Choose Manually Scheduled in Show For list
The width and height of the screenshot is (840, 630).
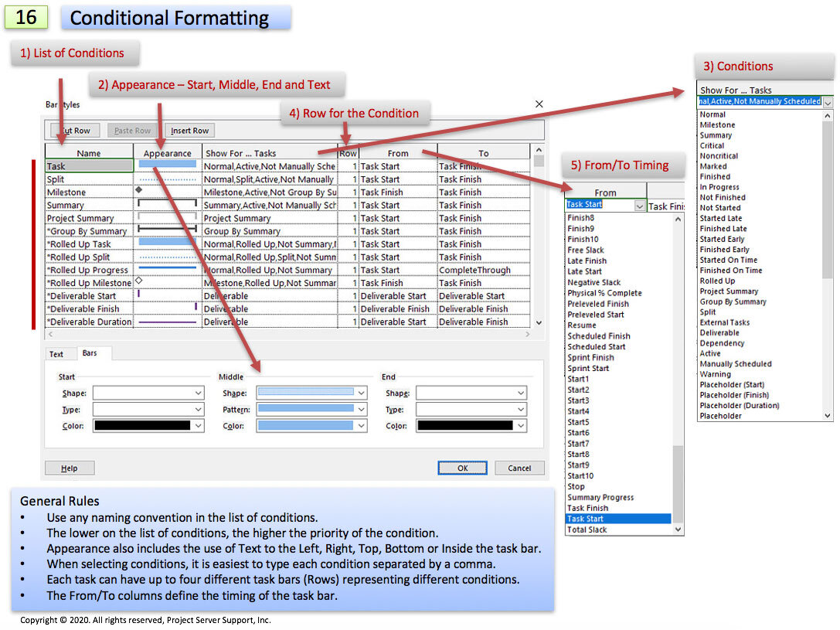[736, 364]
